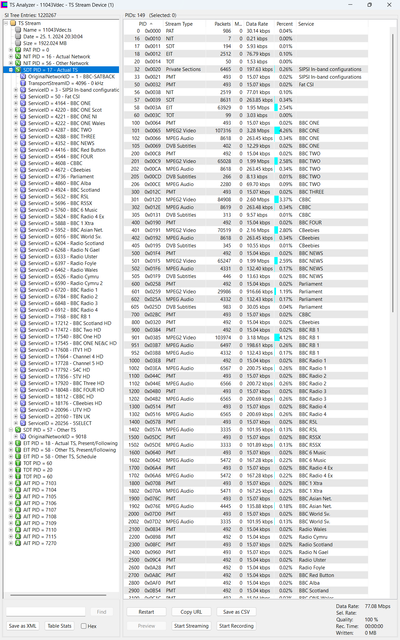Expand the EIT PID = 18 - Actual TS node
400x640 pixels.
pos(11,443)
